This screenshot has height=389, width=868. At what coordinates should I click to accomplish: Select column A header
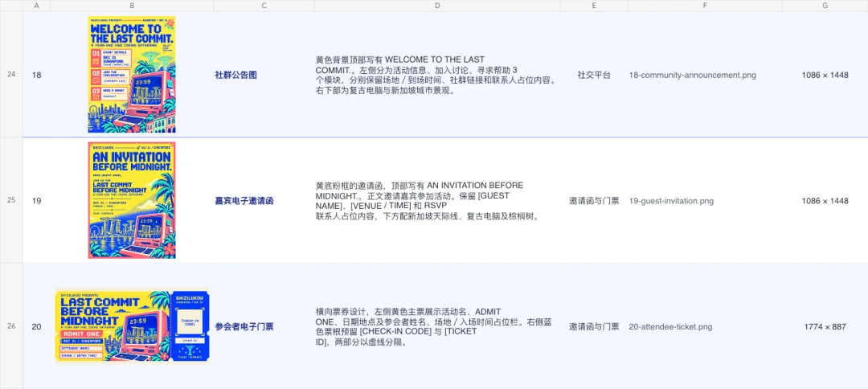coord(36,6)
